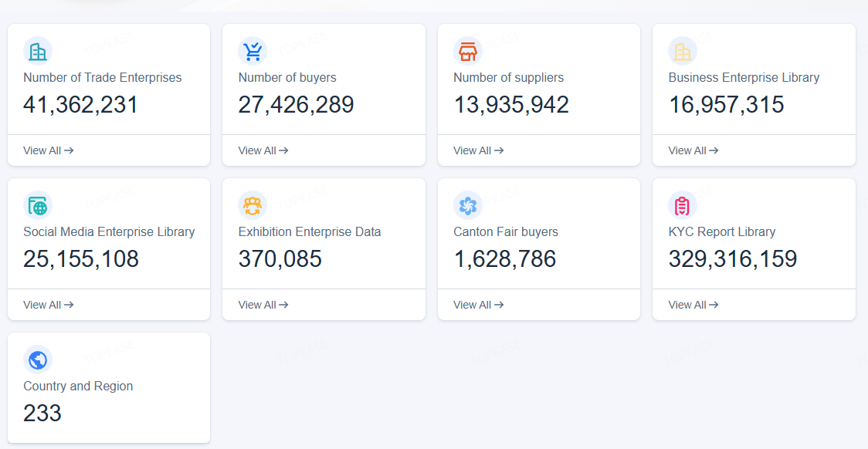Open View All under Exhibition Enterprise Data
The image size is (868, 449).
[x=263, y=305]
